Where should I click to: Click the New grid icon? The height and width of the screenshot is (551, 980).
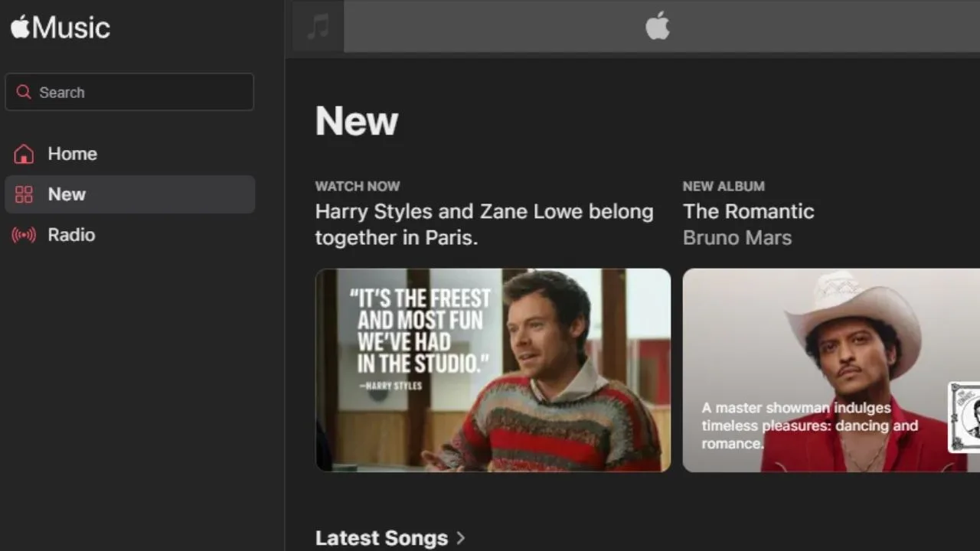pos(24,194)
